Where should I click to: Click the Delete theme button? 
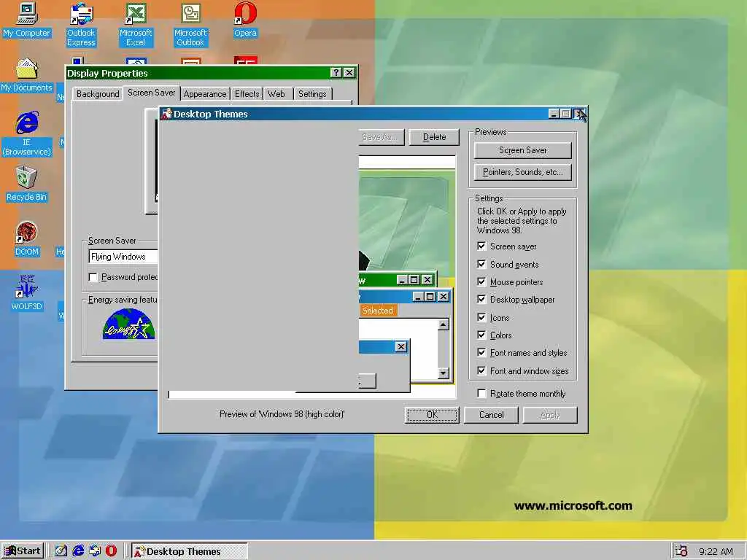coord(434,137)
